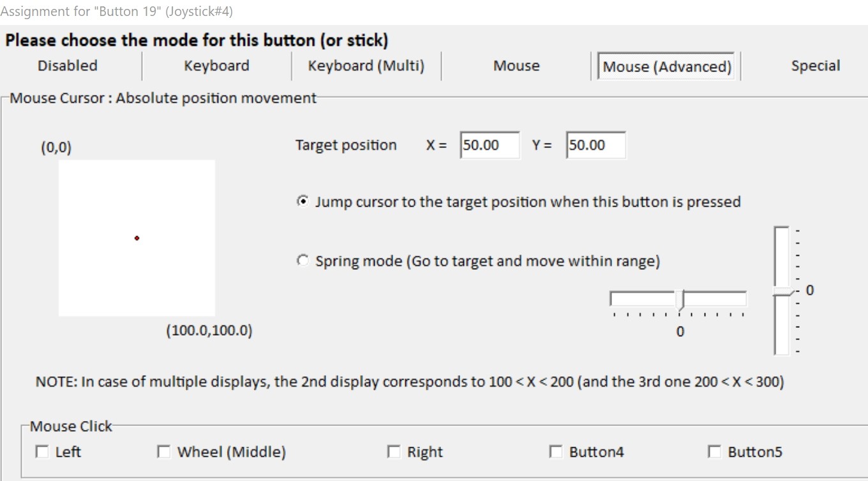Image resolution: width=868 pixels, height=481 pixels.
Task: Click the top-left corner of the white position preview area
Action: coord(60,161)
